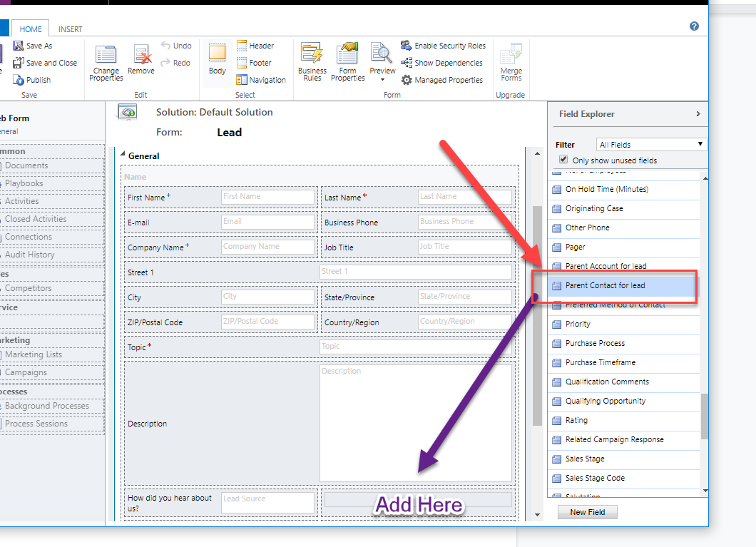
Task: Click the Remove field icon
Action: tap(141, 56)
